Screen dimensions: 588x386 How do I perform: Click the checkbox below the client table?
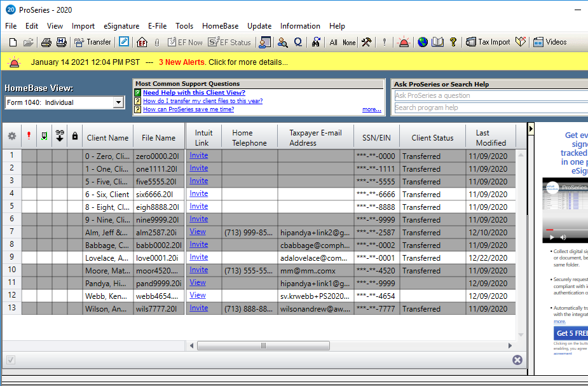pos(11,360)
